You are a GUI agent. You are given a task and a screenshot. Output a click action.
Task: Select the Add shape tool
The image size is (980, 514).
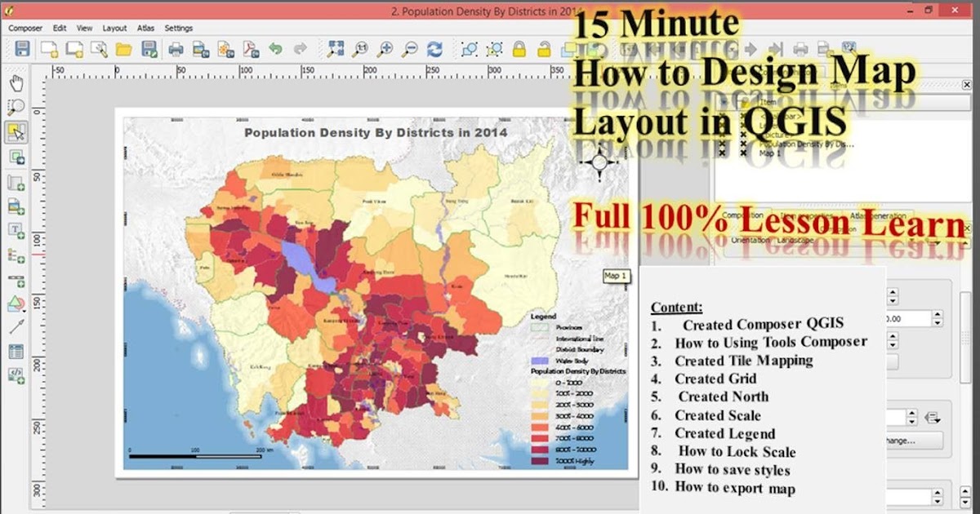16,304
